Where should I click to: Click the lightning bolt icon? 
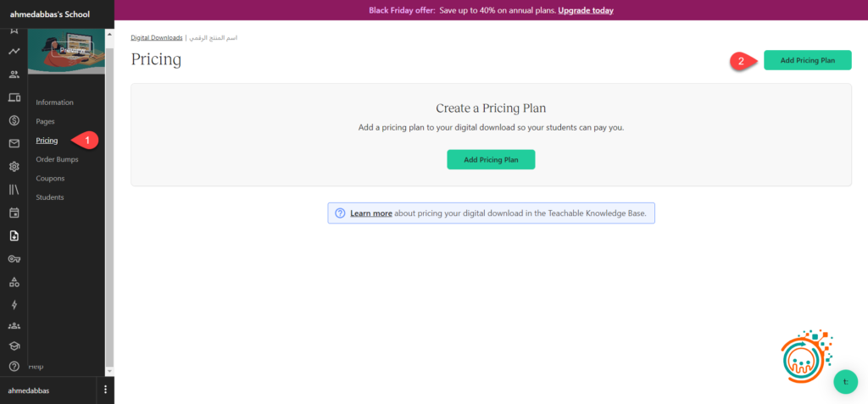tap(14, 305)
